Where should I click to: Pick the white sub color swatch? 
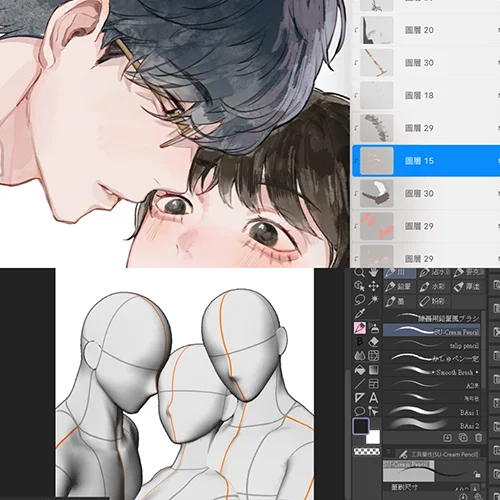tap(373, 437)
